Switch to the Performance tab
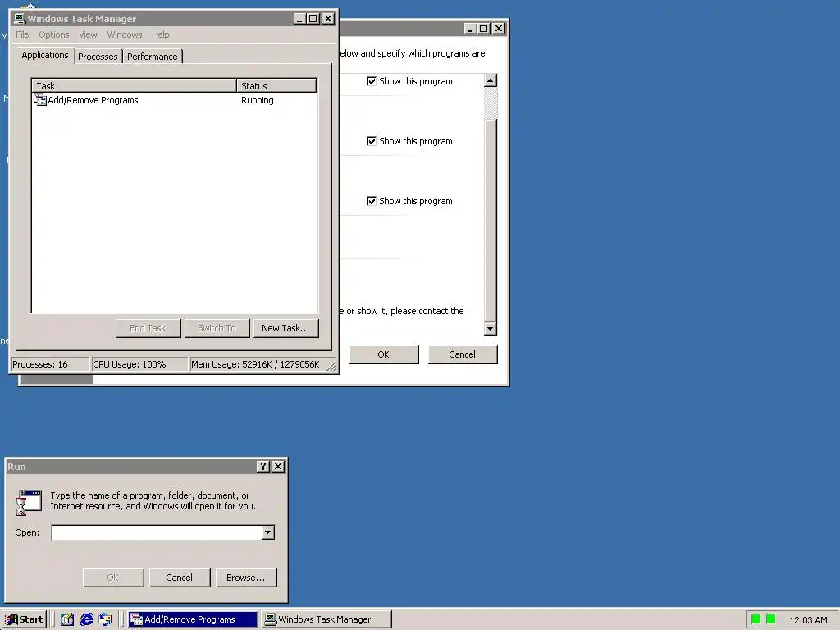 coord(152,57)
